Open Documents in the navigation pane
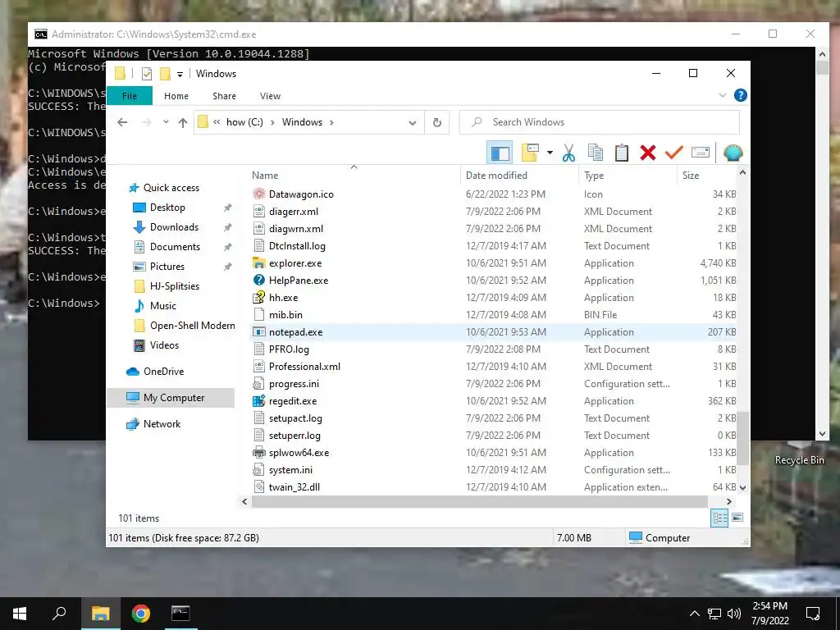This screenshot has width=840, height=630. pos(175,247)
